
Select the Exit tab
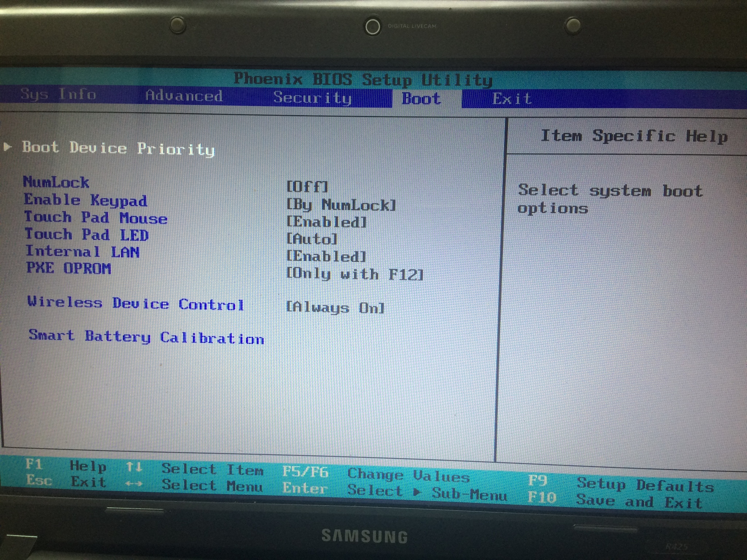pyautogui.click(x=511, y=99)
